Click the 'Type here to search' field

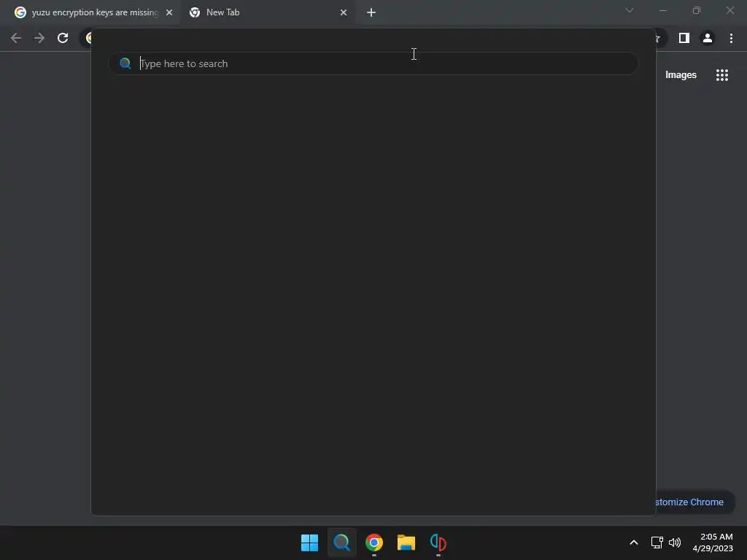373,63
